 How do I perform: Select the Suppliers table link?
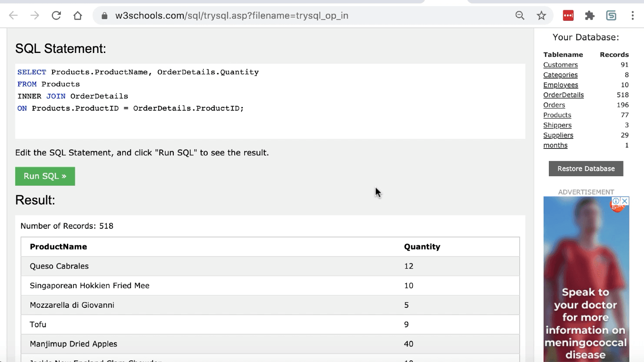coord(558,135)
